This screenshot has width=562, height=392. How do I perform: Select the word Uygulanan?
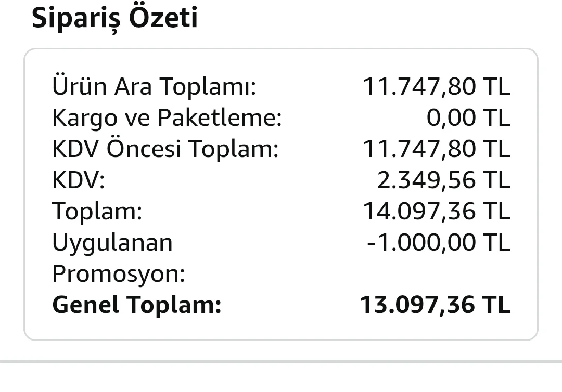pyautogui.click(x=112, y=243)
